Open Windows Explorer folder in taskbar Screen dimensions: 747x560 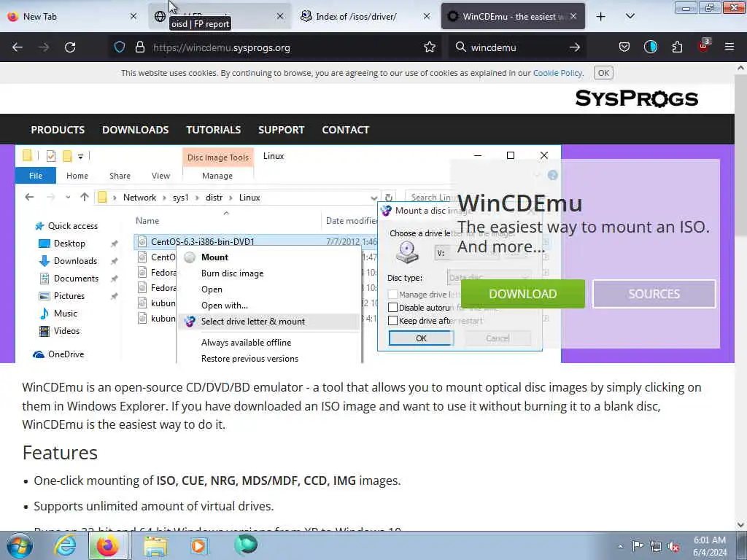click(155, 546)
